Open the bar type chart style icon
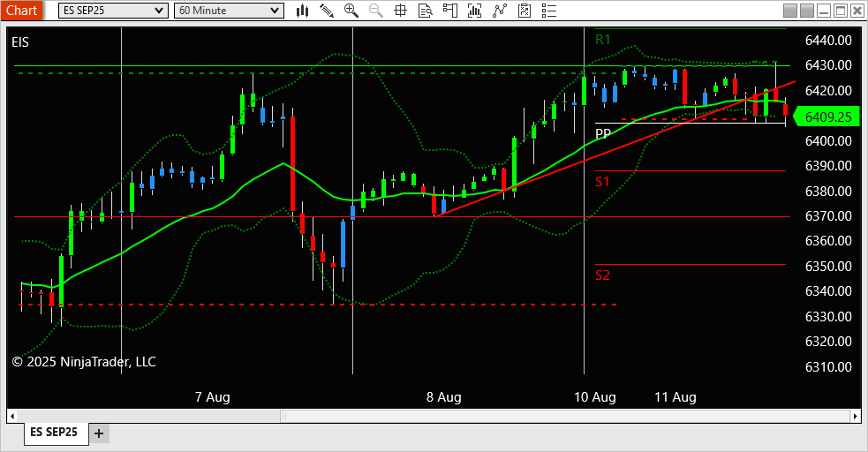Screen dimensions: 868x452 [302, 11]
